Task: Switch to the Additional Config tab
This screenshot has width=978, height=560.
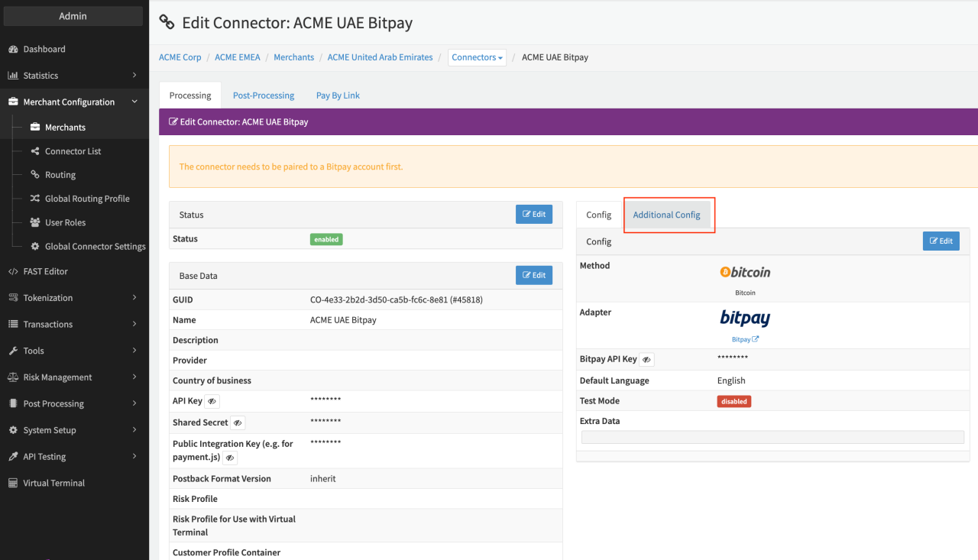Action: point(666,215)
